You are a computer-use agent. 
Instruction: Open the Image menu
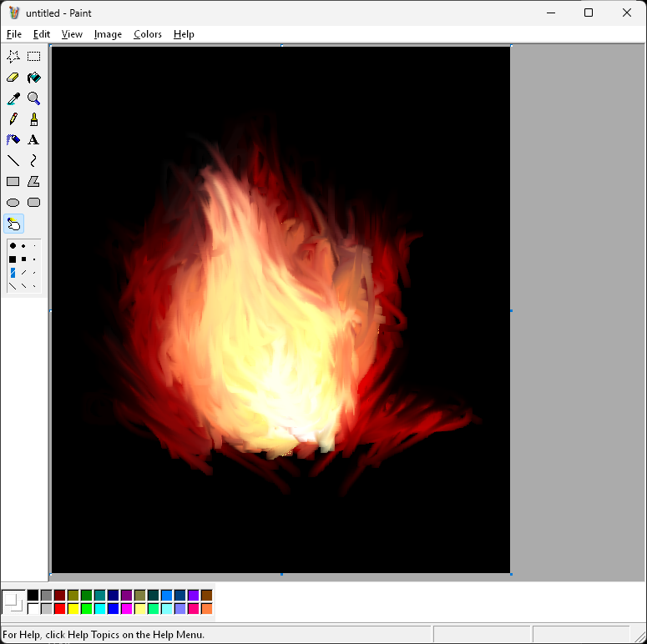(108, 34)
